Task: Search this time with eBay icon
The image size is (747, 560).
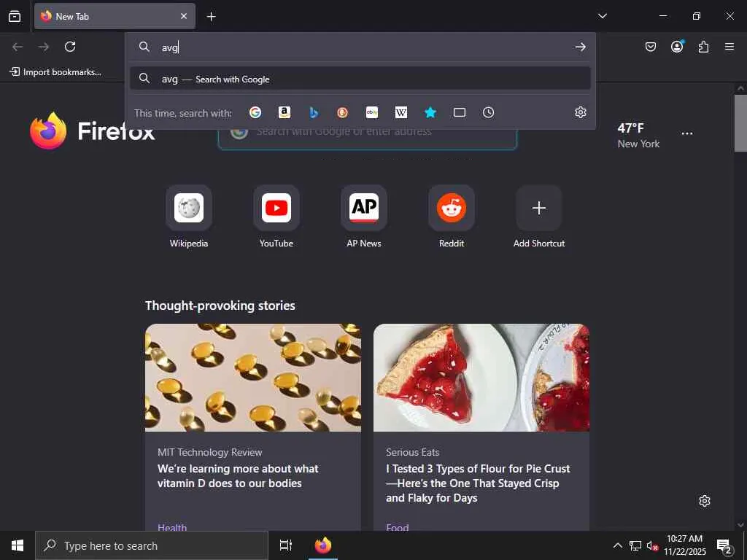Action: [372, 112]
